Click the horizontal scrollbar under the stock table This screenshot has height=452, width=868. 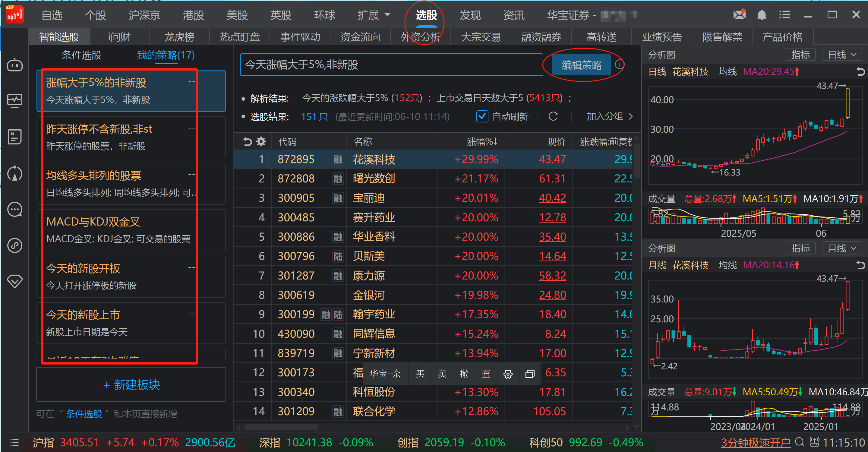(281, 427)
